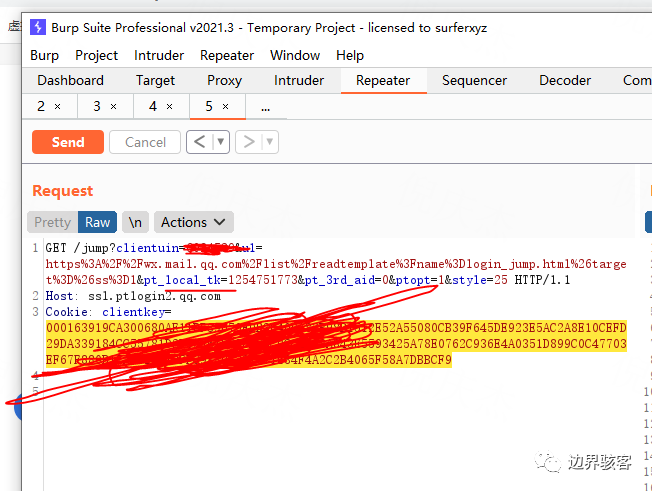Click the orange Send button
This screenshot has width=652, height=491.
coord(68,142)
